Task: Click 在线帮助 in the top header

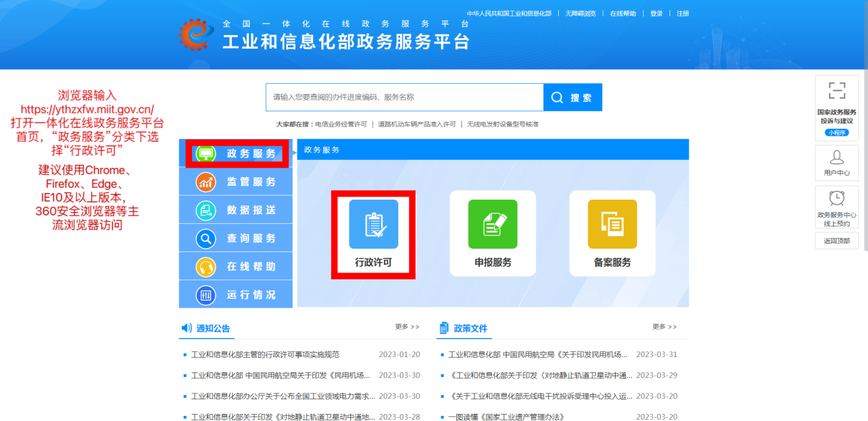Action: [623, 13]
